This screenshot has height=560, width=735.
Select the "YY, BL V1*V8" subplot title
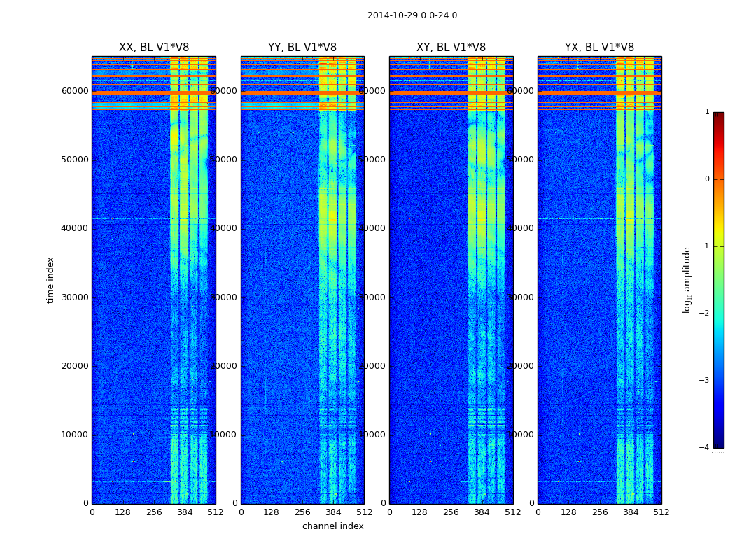point(302,48)
